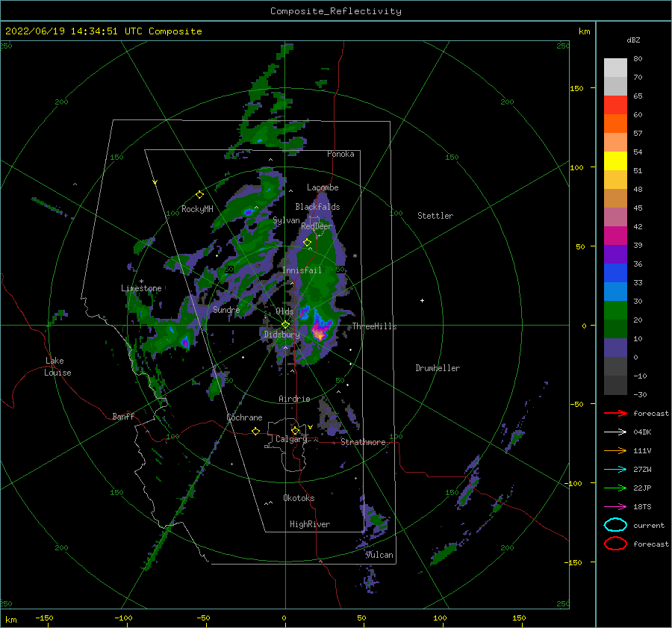Click the Banff town label
This screenshot has height=628, width=672.
(x=123, y=417)
